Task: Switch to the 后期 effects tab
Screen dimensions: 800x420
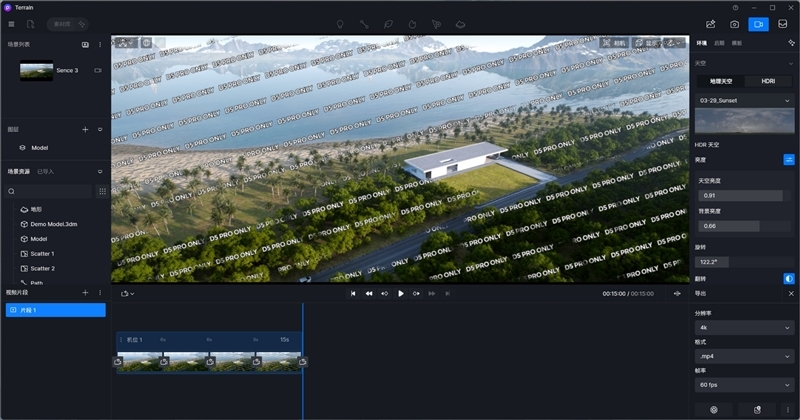Action: tap(719, 43)
